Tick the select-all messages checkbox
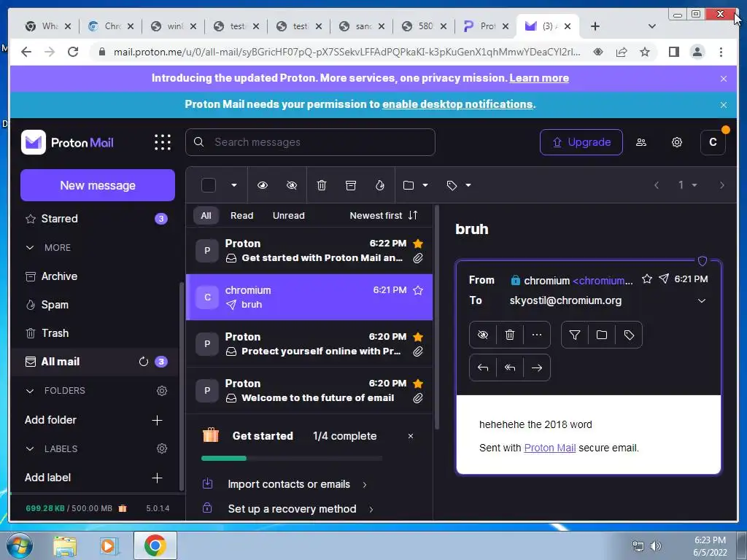The width and height of the screenshot is (747, 560). (x=208, y=185)
